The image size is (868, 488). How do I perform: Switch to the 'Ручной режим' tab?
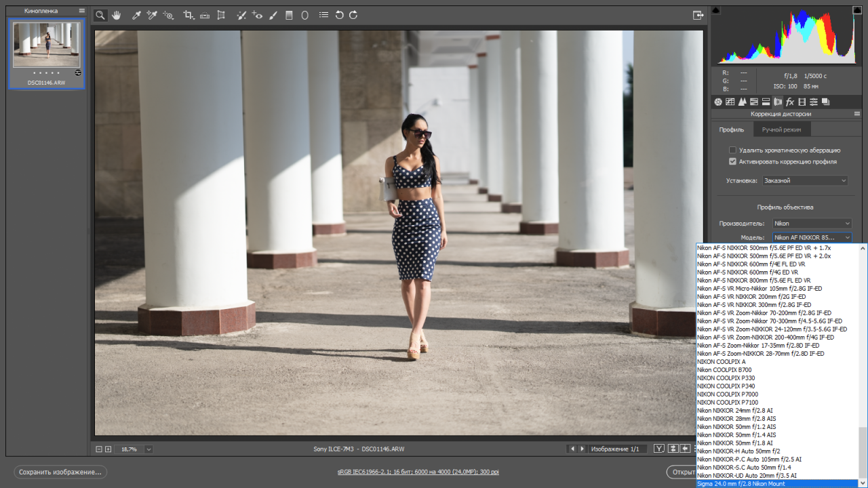point(781,129)
